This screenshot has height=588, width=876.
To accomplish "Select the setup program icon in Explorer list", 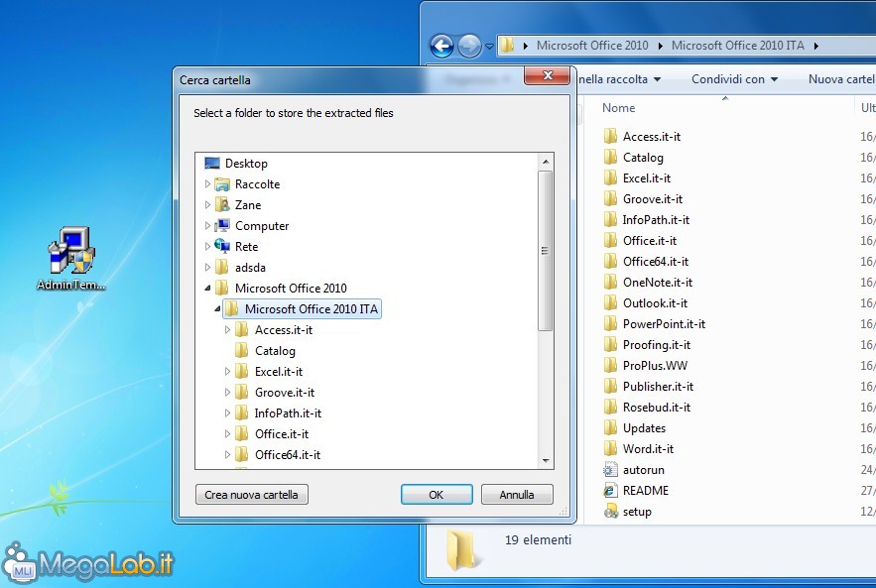I will click(611, 511).
